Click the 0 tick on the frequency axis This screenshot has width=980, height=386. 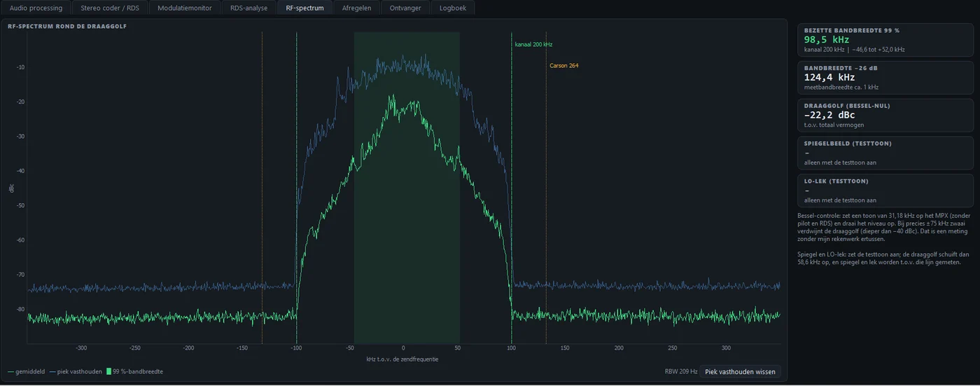pyautogui.click(x=403, y=348)
